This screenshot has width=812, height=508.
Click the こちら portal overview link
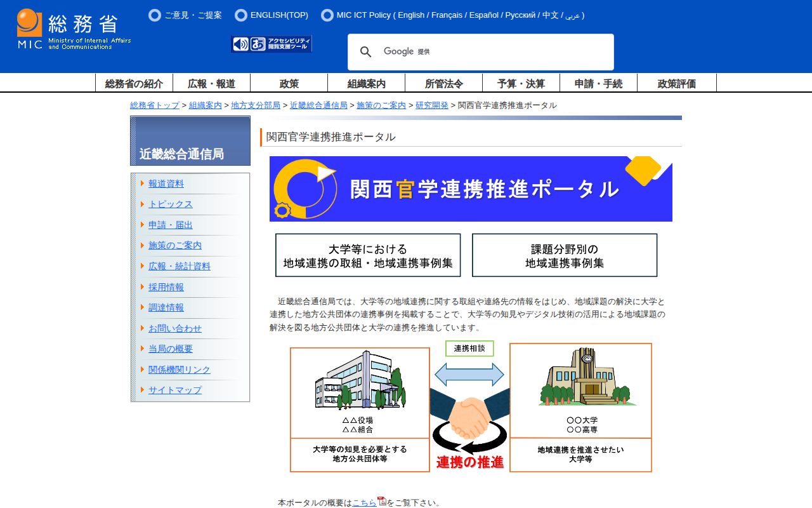(364, 503)
